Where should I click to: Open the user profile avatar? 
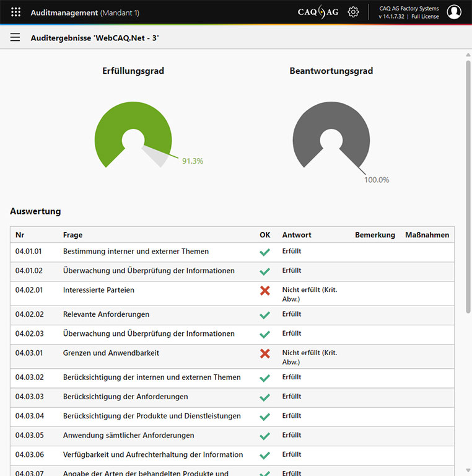tap(454, 12)
